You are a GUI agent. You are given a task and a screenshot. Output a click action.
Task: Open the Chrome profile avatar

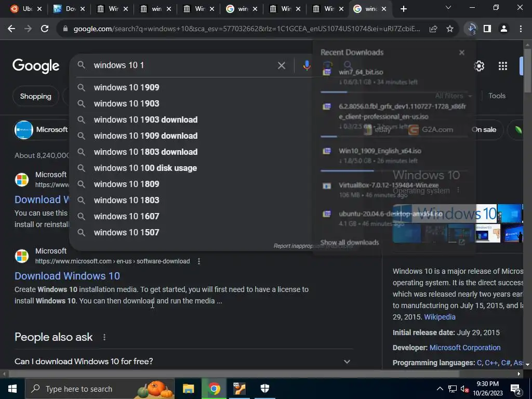click(x=504, y=29)
